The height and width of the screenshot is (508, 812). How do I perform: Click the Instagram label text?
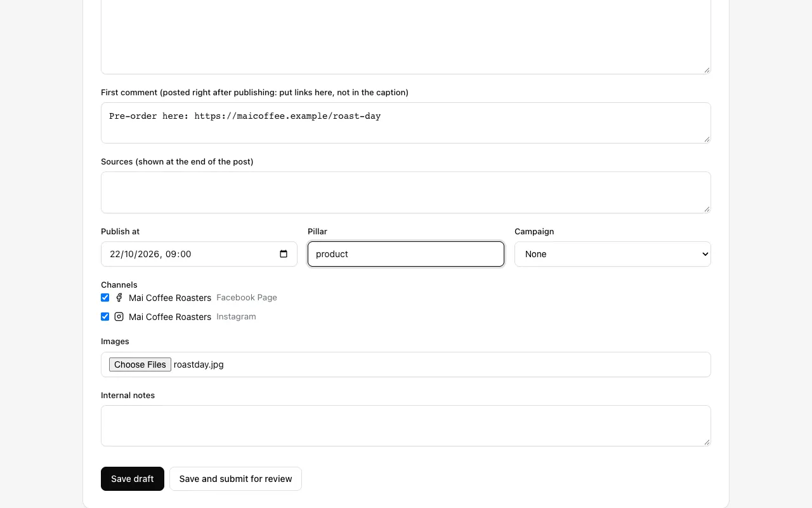click(236, 317)
